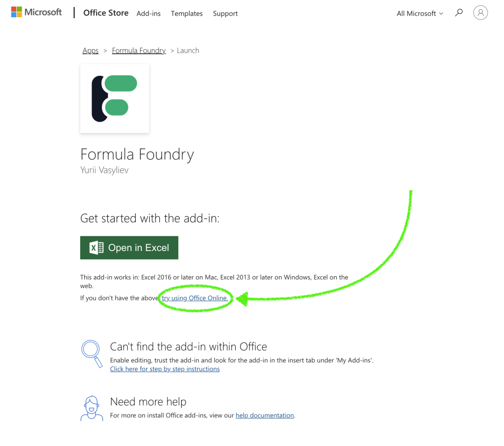Open the search magnifier in header

point(459,13)
